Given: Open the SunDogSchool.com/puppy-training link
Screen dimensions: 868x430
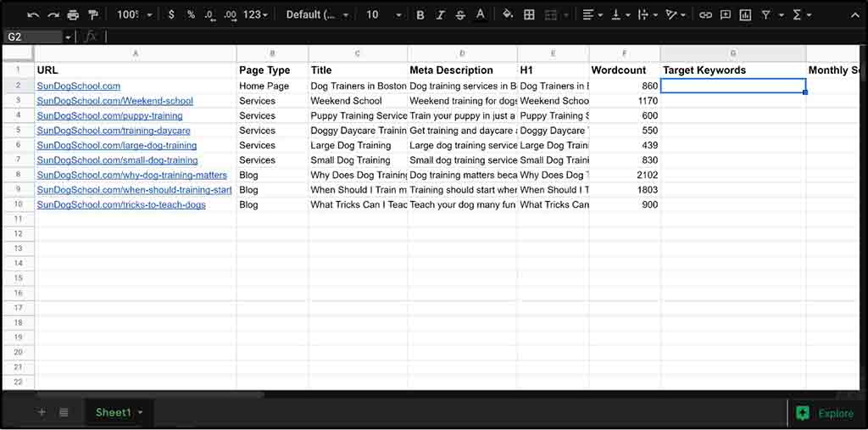Looking at the screenshot, I should pyautogui.click(x=109, y=115).
